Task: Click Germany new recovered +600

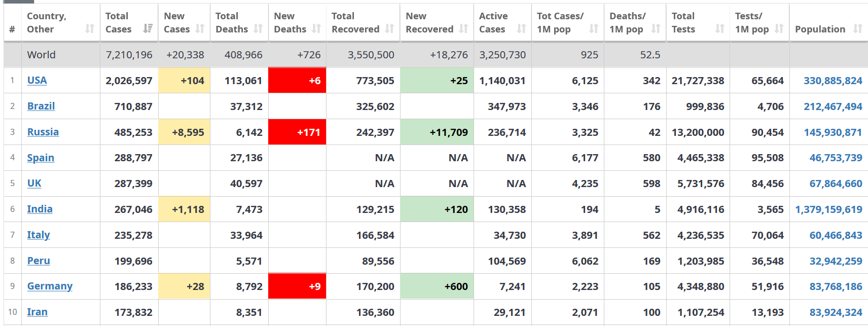Action: click(x=437, y=286)
